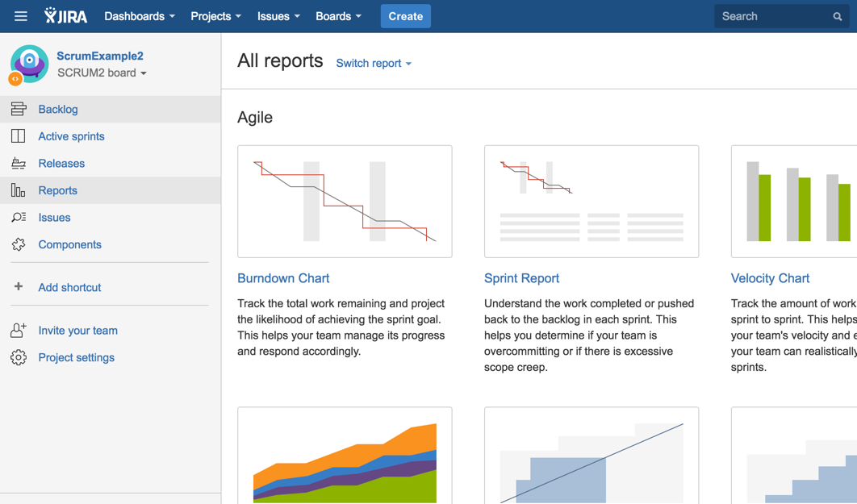Image resolution: width=857 pixels, height=504 pixels.
Task: Click the Active sprints board icon
Action: tap(18, 136)
